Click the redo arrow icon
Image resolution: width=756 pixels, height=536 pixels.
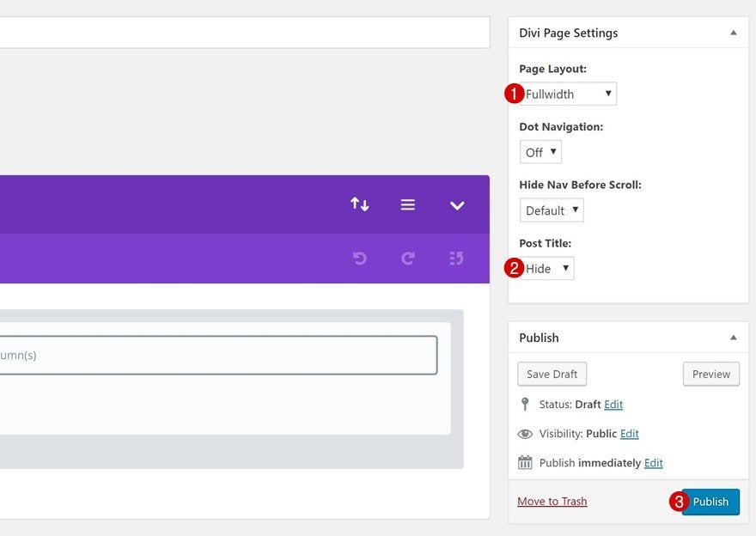click(x=408, y=258)
